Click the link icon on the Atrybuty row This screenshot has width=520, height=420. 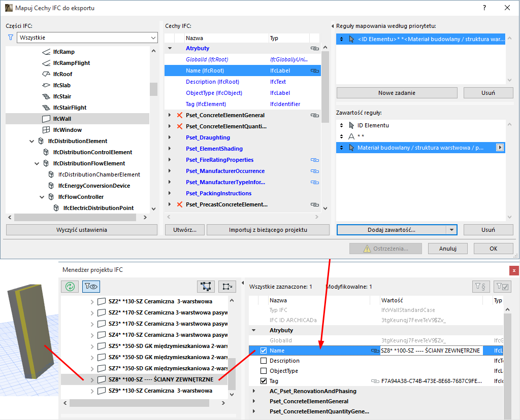pyautogui.click(x=314, y=48)
